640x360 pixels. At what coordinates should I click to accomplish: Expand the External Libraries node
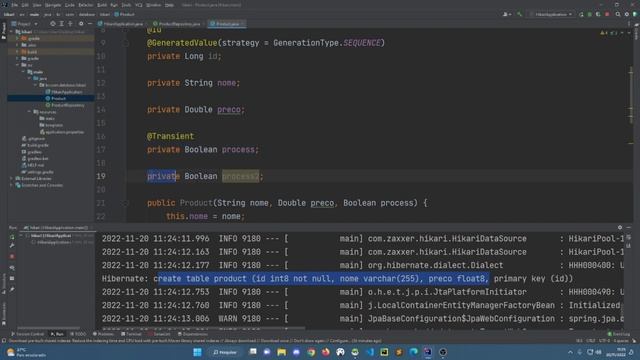[11, 178]
